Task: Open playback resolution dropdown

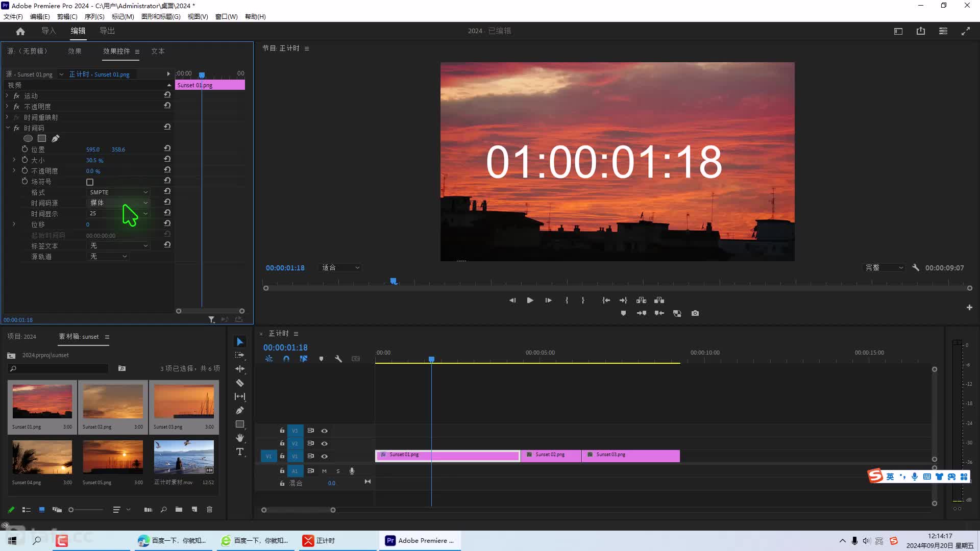Action: 884,267
